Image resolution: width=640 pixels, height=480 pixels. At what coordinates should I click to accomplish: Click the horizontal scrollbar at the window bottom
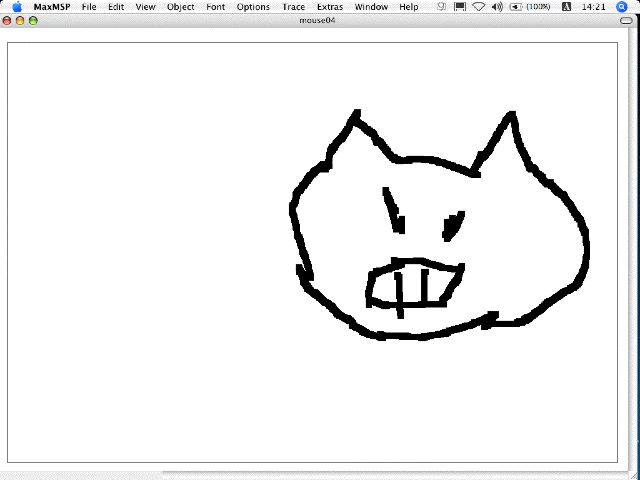click(x=398, y=476)
